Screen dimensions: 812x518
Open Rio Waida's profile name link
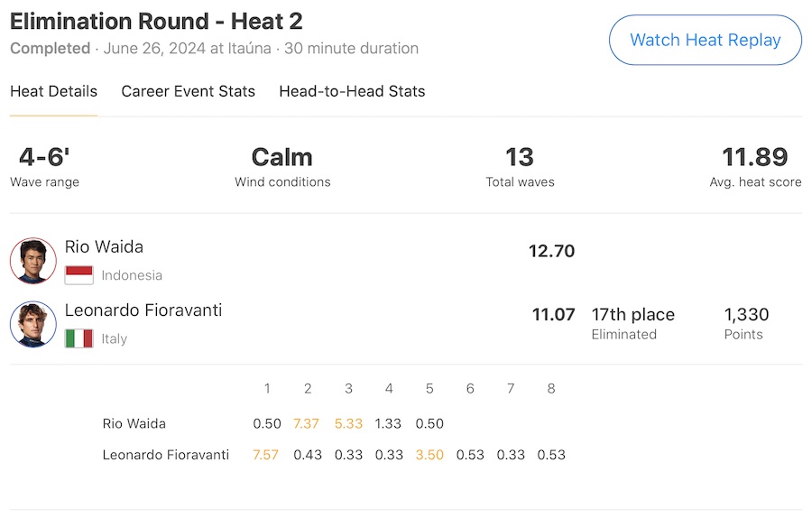coord(104,246)
